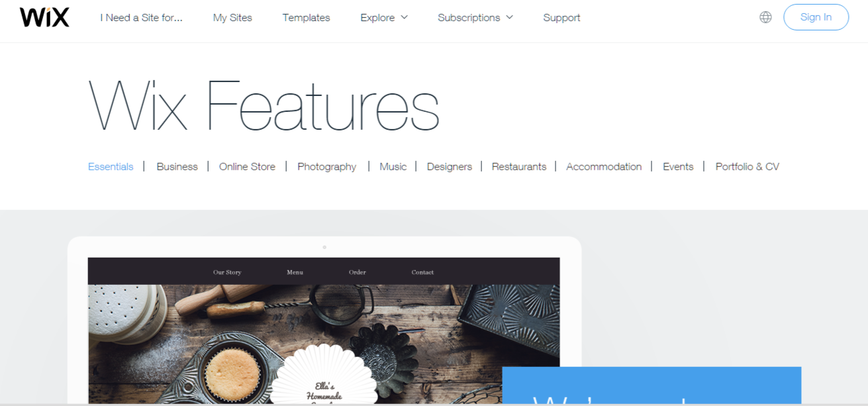Open the Restaurants features tab

[518, 166]
